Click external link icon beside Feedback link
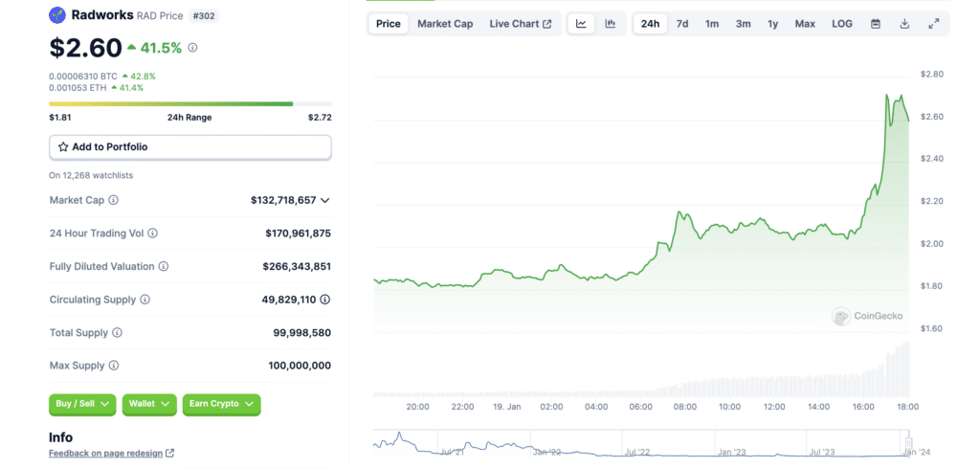 pos(170,453)
